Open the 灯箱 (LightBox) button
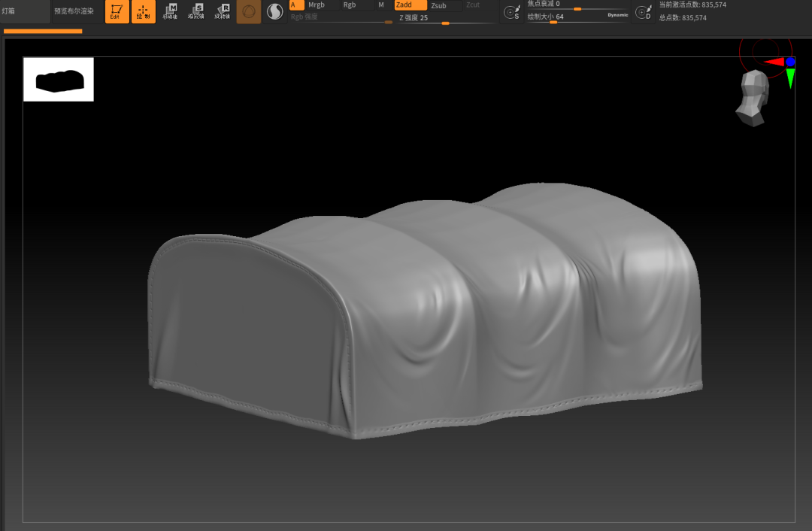Viewport: 812px width, 531px height. click(25, 11)
